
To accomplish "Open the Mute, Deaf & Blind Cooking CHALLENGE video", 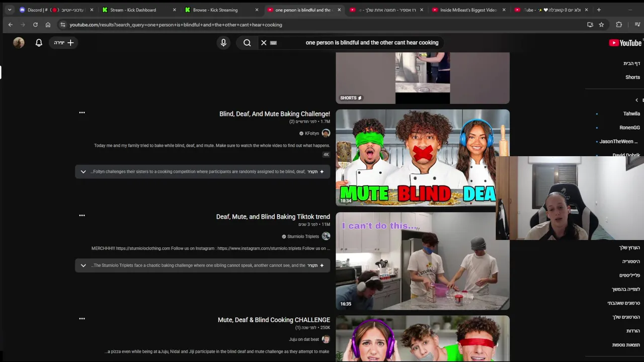I will [274, 320].
